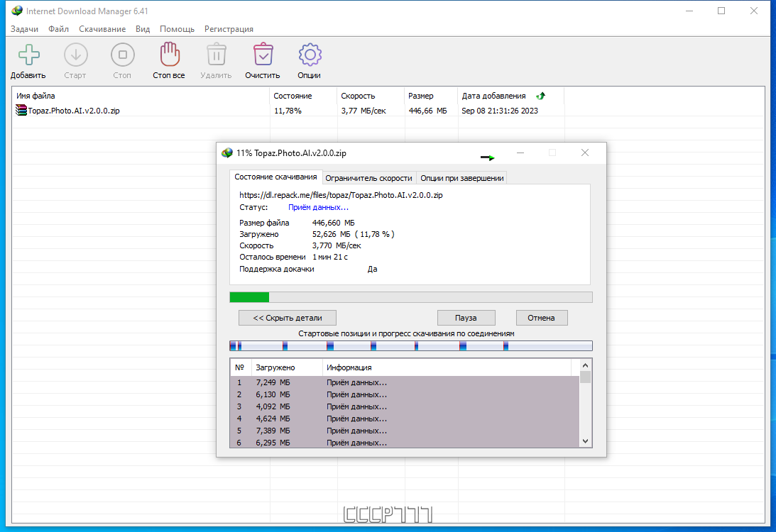
Task: Switch to the Опции при завершении tab
Action: click(461, 178)
